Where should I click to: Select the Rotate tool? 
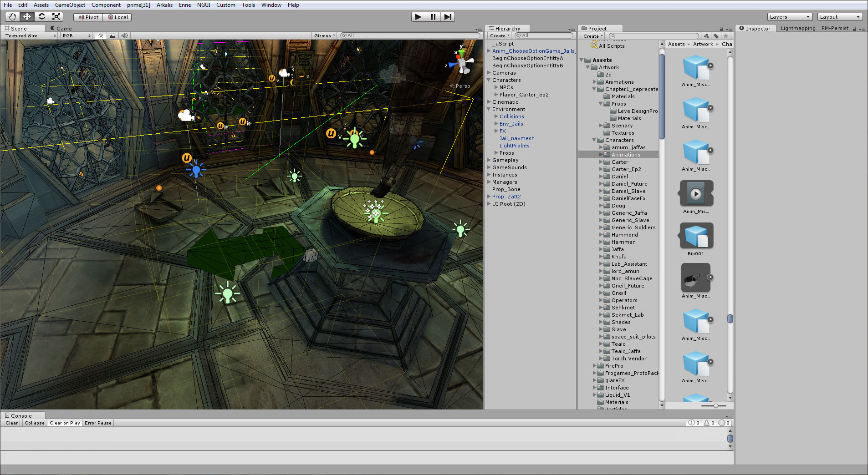pyautogui.click(x=42, y=17)
